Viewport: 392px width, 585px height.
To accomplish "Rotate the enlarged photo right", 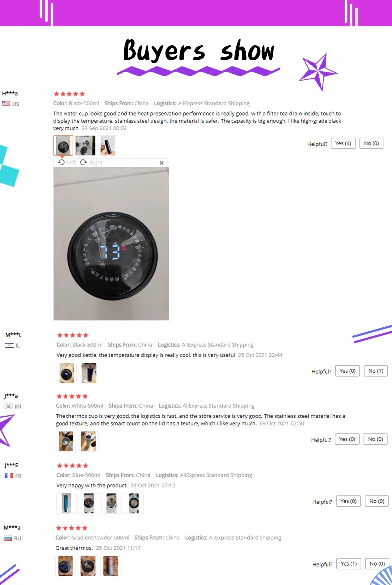I will tap(91, 163).
